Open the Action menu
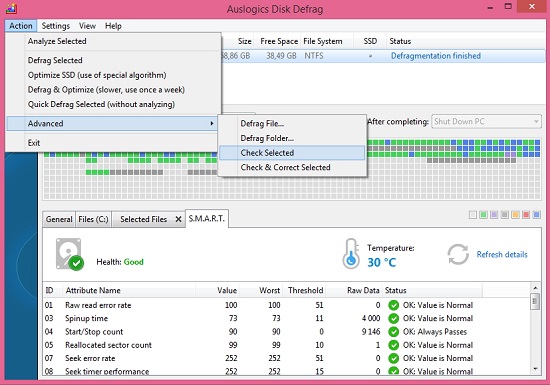 [x=21, y=26]
